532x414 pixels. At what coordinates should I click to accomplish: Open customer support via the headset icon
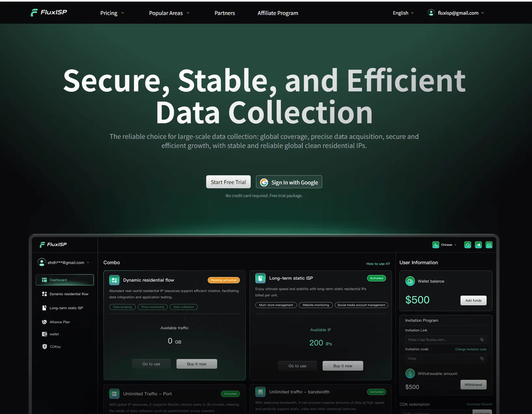point(468,245)
